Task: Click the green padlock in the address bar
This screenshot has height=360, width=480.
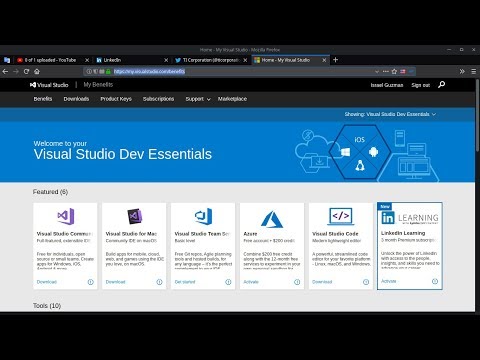Action: click(108, 71)
